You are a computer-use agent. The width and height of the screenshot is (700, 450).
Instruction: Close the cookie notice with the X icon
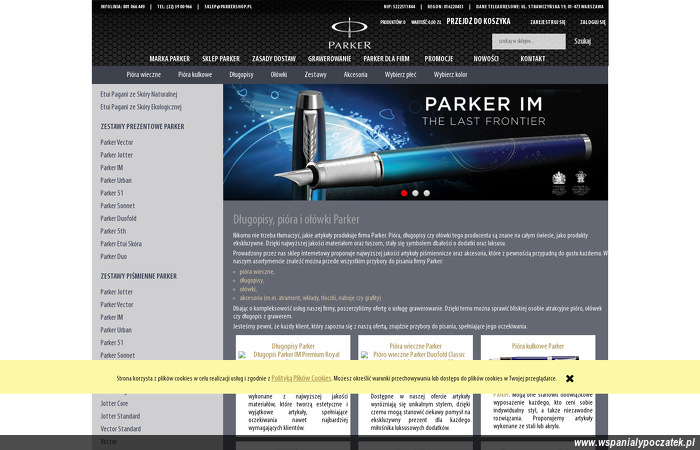(x=570, y=379)
